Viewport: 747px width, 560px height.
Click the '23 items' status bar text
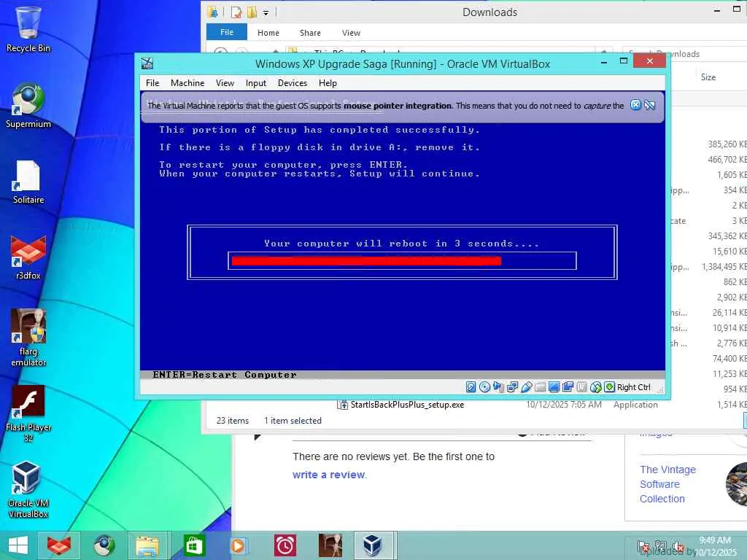tap(233, 421)
